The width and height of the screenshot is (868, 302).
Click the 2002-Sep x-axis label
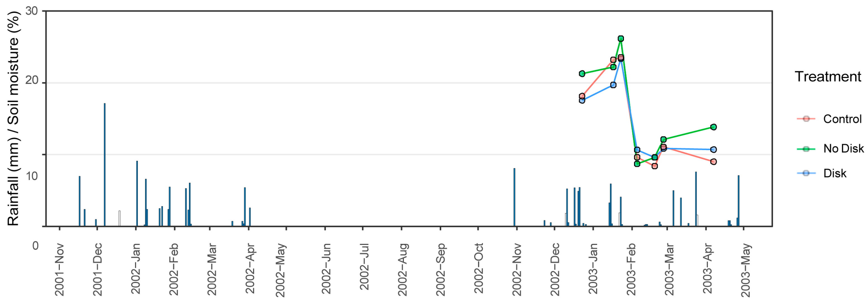[x=441, y=269]
